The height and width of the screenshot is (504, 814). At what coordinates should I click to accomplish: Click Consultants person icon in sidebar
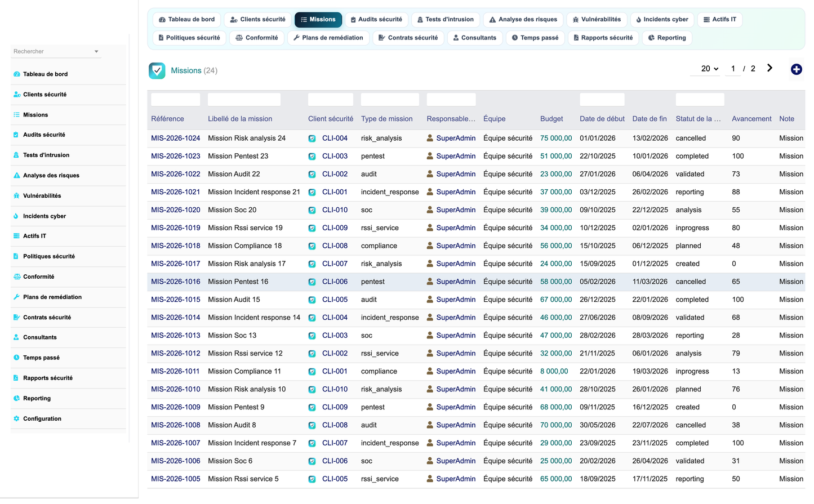pos(16,337)
